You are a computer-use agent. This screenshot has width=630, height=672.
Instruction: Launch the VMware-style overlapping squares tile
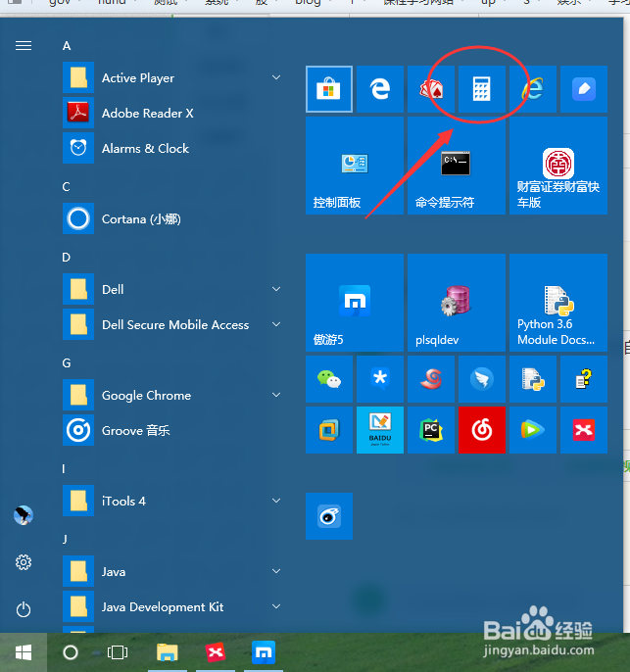[329, 430]
